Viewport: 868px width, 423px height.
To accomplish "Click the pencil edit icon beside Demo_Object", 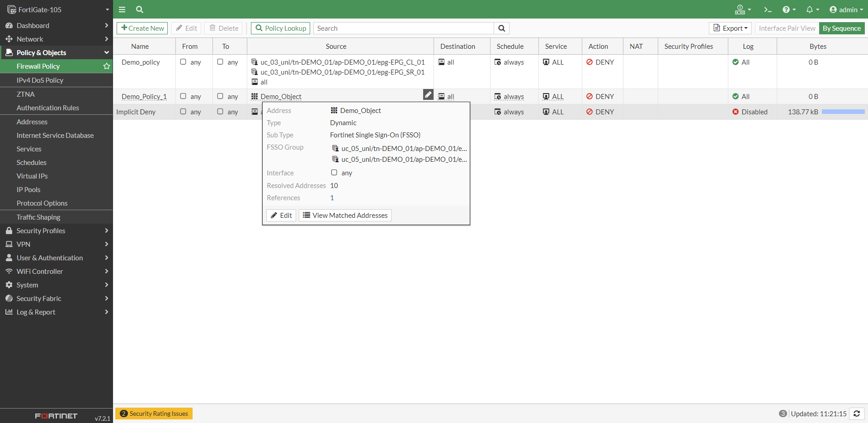I will point(428,94).
